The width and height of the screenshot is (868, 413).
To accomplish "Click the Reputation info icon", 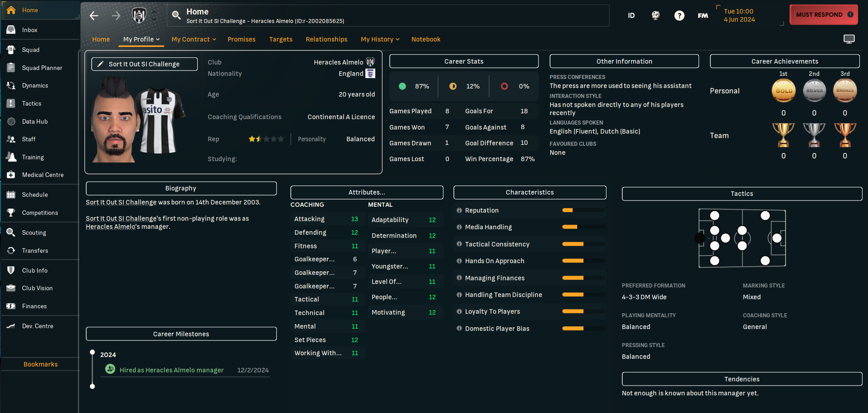I will click(x=459, y=210).
